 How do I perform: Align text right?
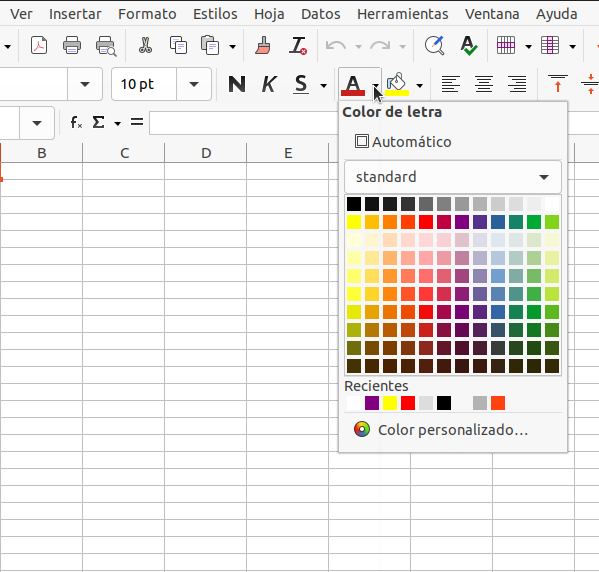(x=517, y=84)
